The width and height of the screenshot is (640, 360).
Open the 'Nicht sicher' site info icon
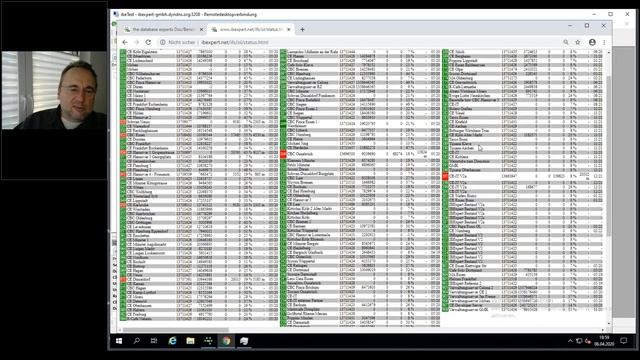(162, 42)
